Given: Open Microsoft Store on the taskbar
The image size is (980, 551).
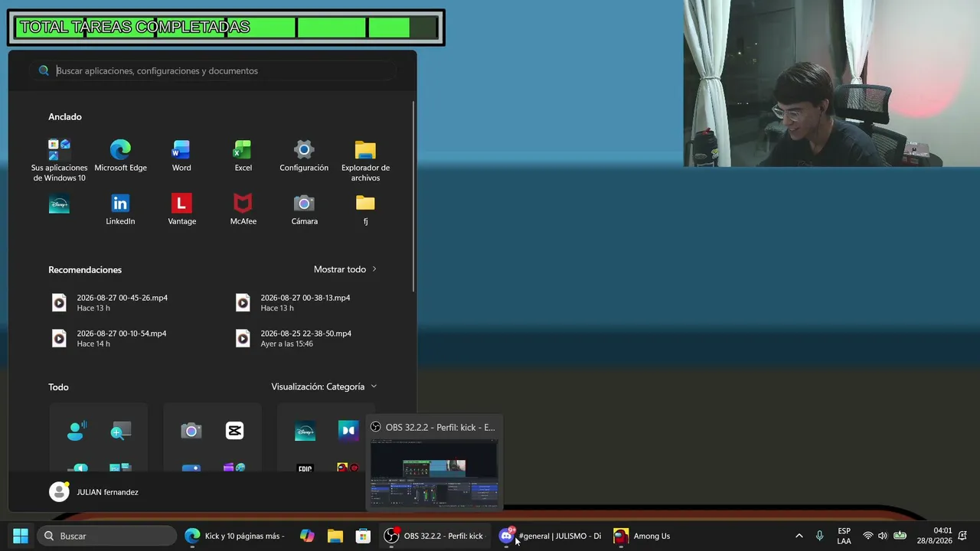Looking at the screenshot, I should pos(364,536).
